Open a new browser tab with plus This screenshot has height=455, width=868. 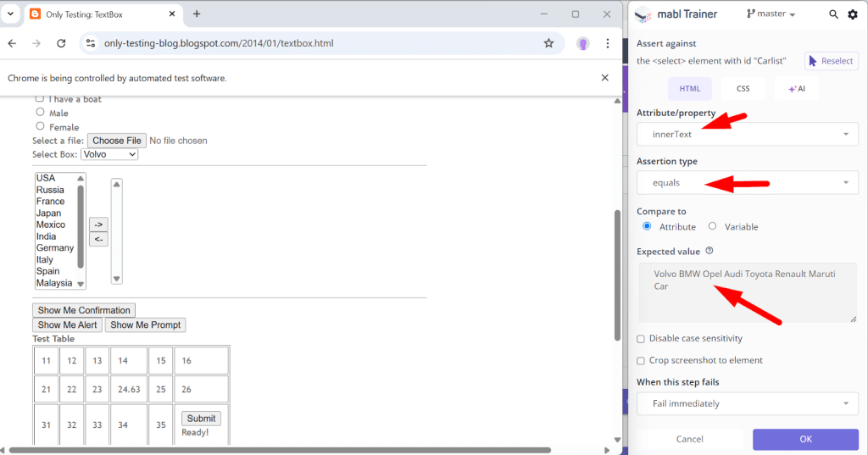[x=197, y=14]
